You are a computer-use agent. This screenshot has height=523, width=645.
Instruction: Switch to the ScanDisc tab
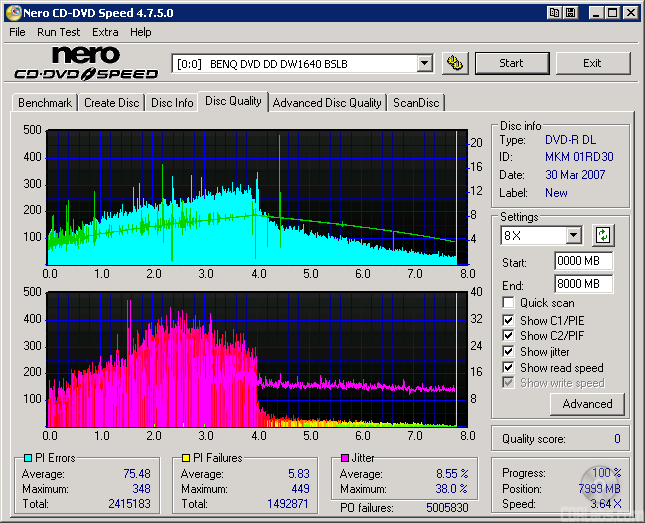416,103
